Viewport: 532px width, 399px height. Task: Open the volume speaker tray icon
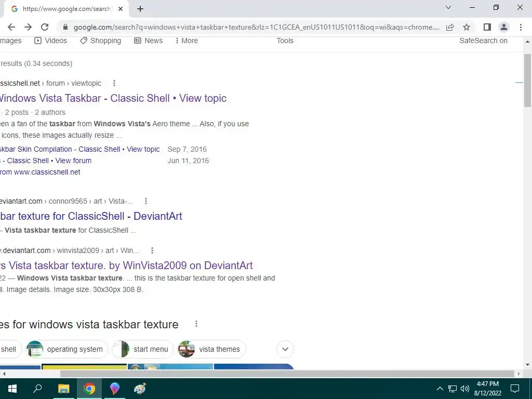[x=464, y=389]
